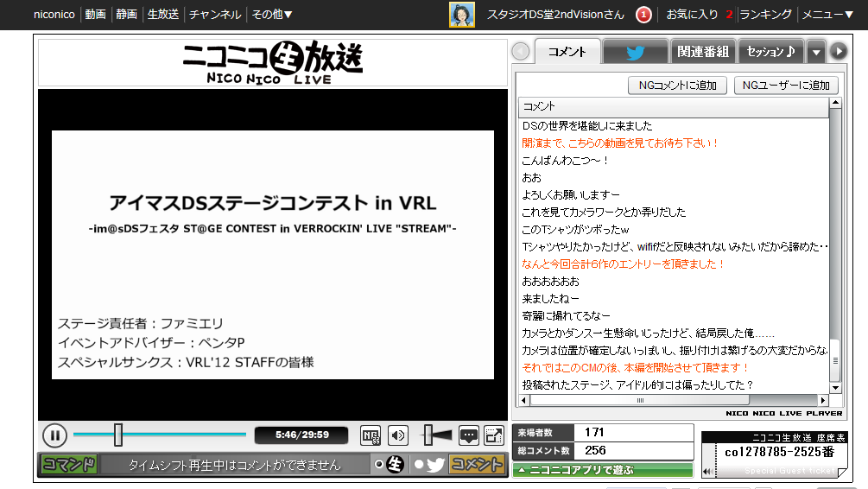Go to 動画 in the top navigation
868x489 pixels.
tap(95, 15)
